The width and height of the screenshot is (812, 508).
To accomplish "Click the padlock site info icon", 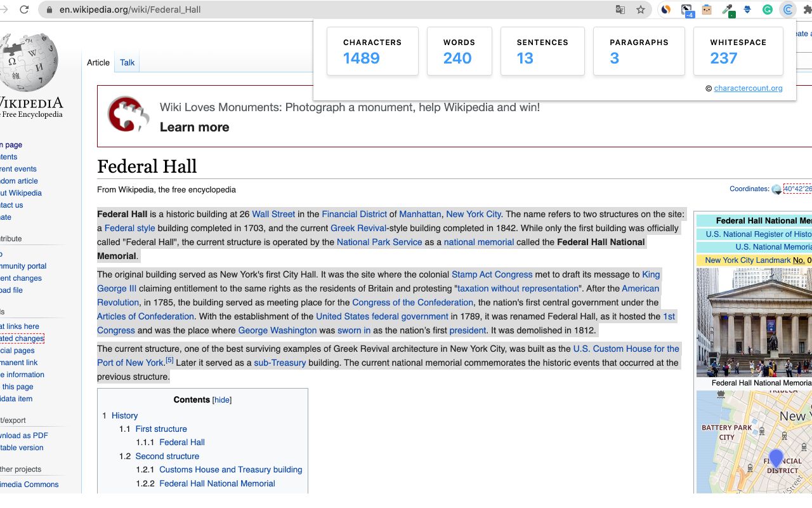I will [x=49, y=10].
